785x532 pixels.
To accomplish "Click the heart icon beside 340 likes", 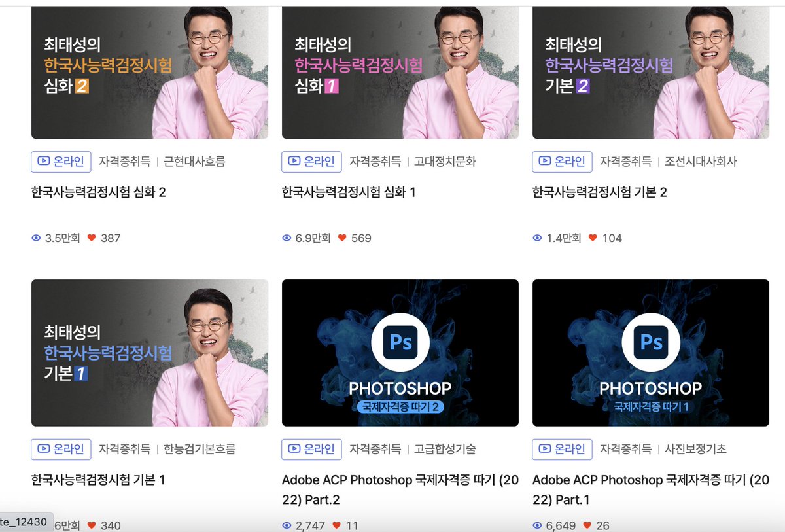I will point(92,525).
